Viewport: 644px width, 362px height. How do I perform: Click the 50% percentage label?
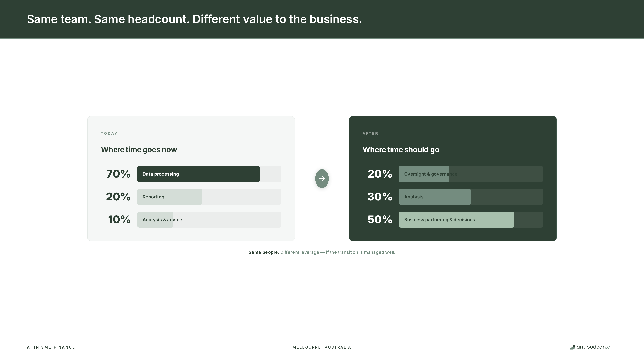click(x=380, y=220)
